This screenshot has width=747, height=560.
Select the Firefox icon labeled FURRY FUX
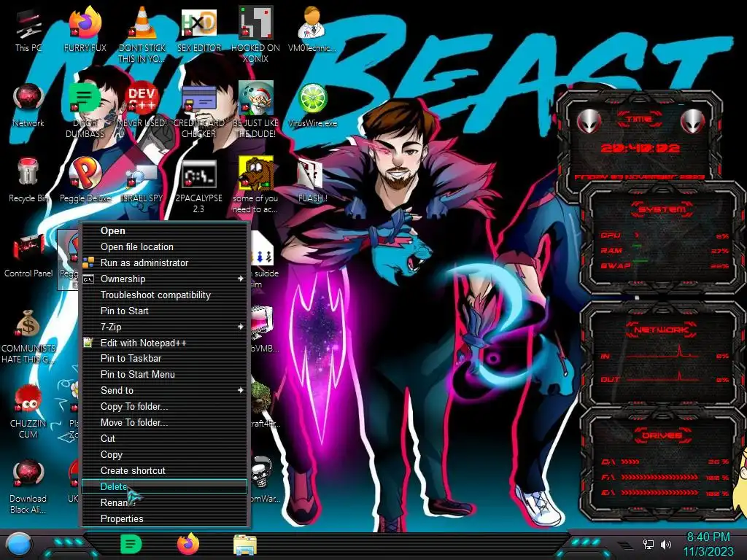click(x=85, y=31)
